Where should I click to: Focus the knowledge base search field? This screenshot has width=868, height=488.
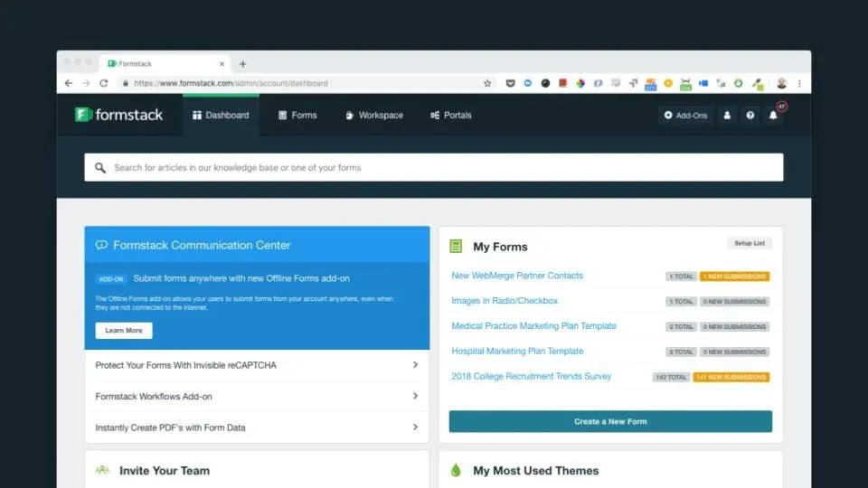[x=434, y=167]
